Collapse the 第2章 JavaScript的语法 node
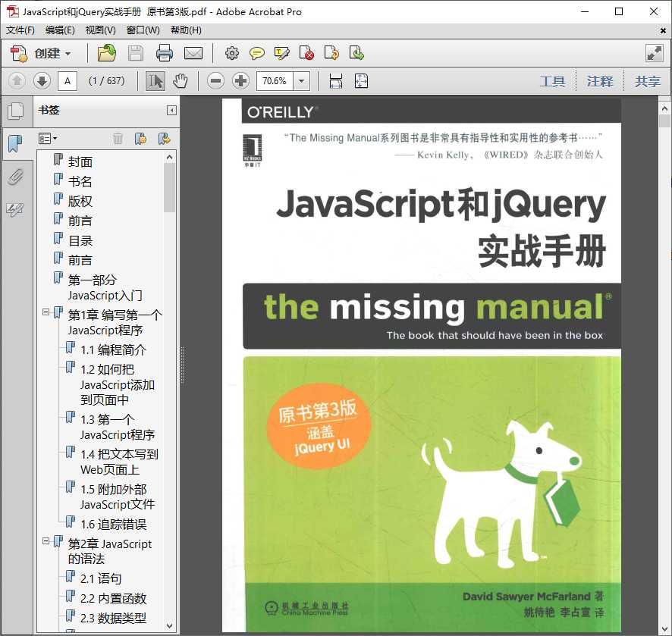This screenshot has width=672, height=636. 46,541
